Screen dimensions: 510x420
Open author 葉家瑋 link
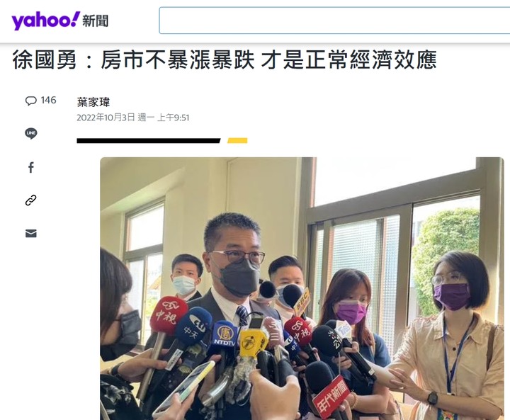(93, 102)
